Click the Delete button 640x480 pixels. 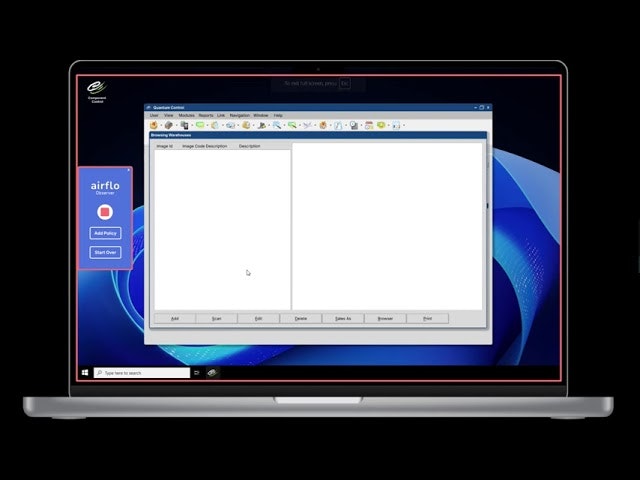point(301,318)
